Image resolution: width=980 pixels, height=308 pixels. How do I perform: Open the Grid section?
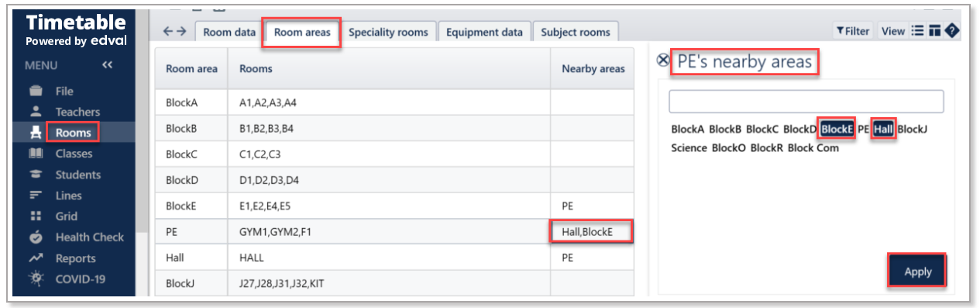[x=66, y=216]
